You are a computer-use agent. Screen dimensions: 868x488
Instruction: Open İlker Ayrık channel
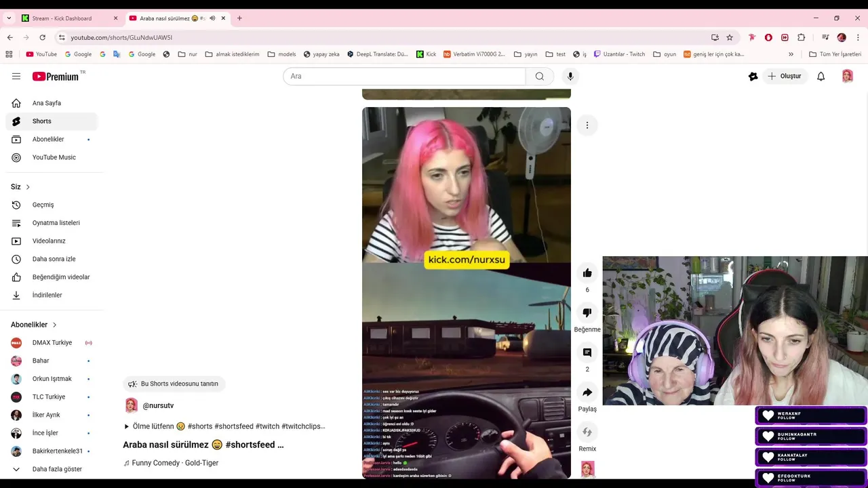click(52, 415)
